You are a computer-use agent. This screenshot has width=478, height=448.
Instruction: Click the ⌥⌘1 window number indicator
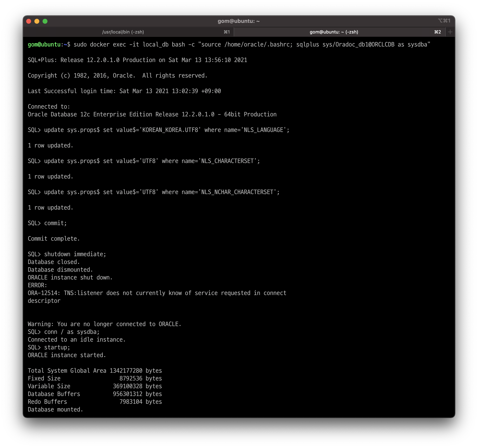point(444,21)
